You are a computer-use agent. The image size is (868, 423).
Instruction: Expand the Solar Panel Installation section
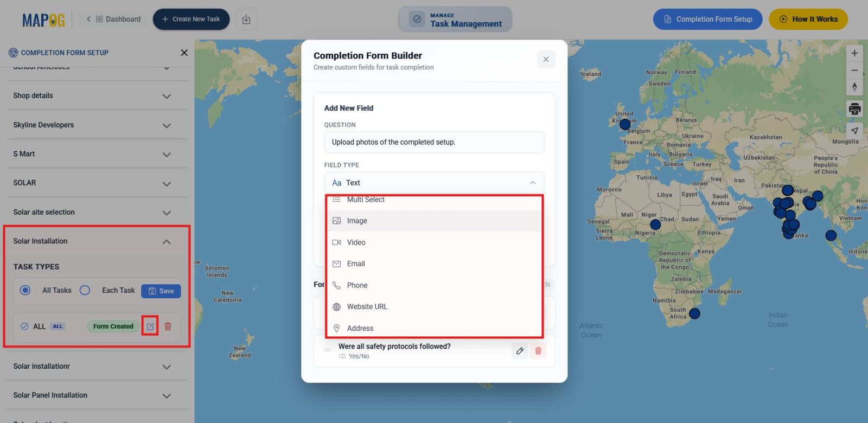97,395
